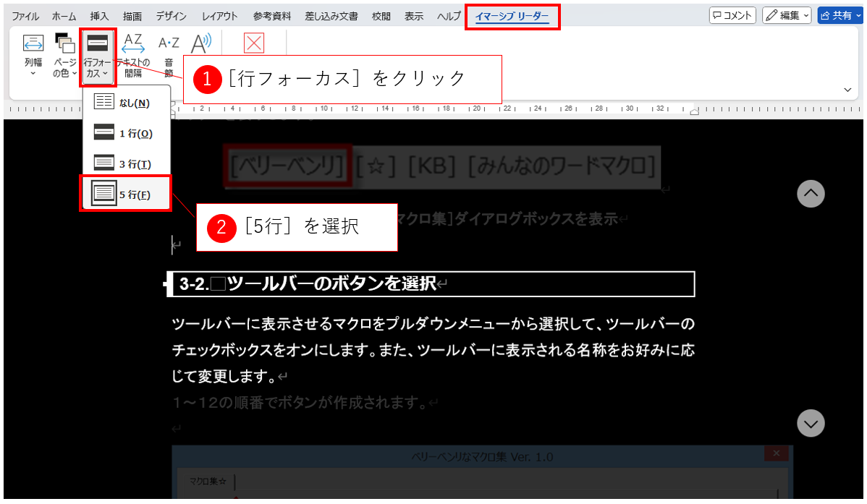Collapse the ribbon with the chevron arrow
The image size is (867, 504).
[x=847, y=89]
